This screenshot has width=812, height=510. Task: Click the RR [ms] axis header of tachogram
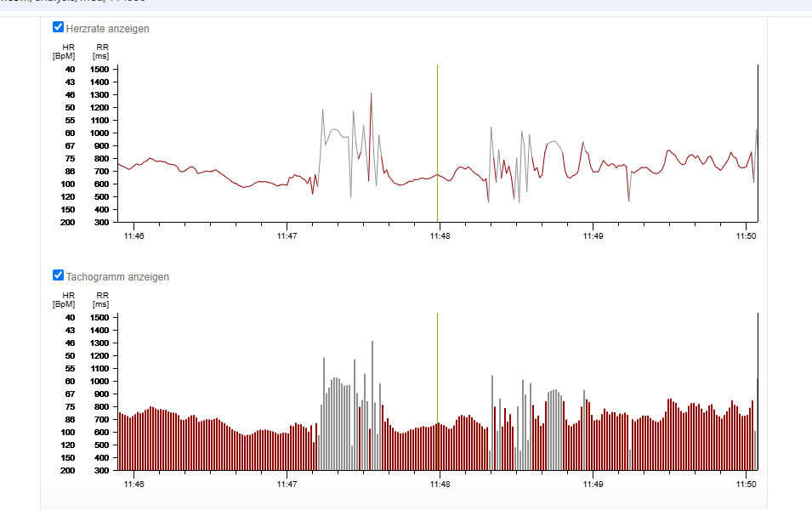(102, 299)
